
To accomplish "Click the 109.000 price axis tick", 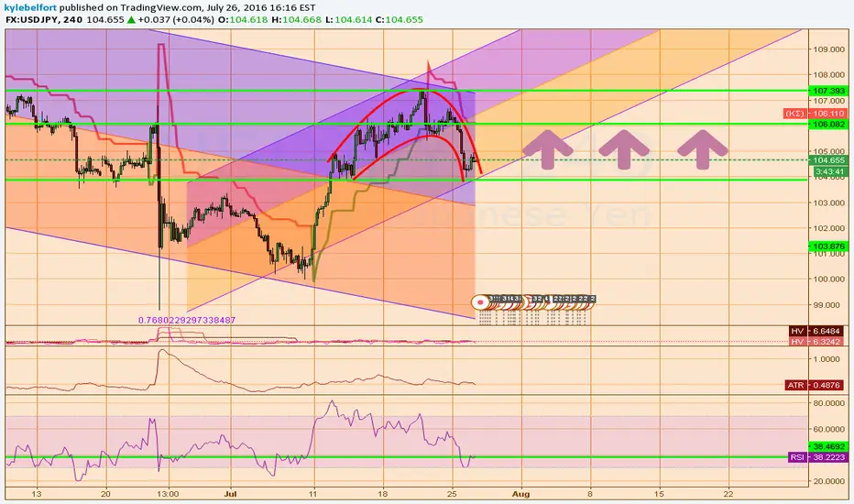I will (829, 49).
